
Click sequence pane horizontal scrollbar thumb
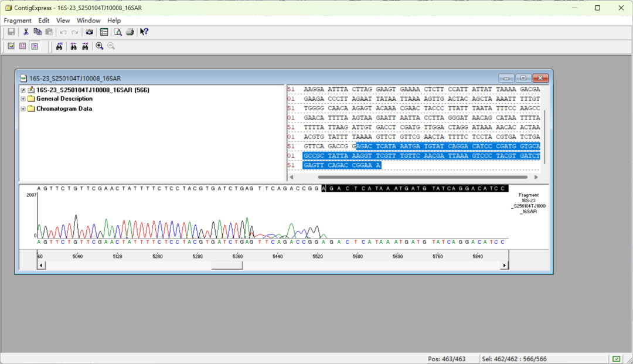coord(423,177)
